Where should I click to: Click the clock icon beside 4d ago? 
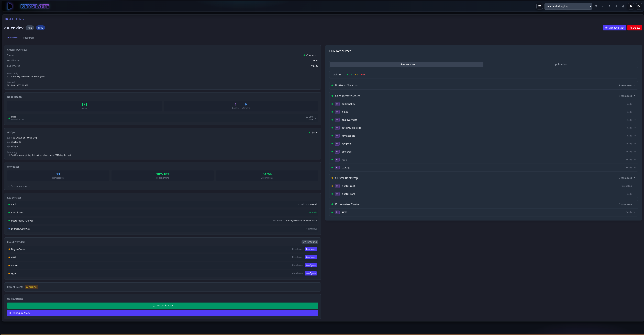pyautogui.click(x=8, y=146)
